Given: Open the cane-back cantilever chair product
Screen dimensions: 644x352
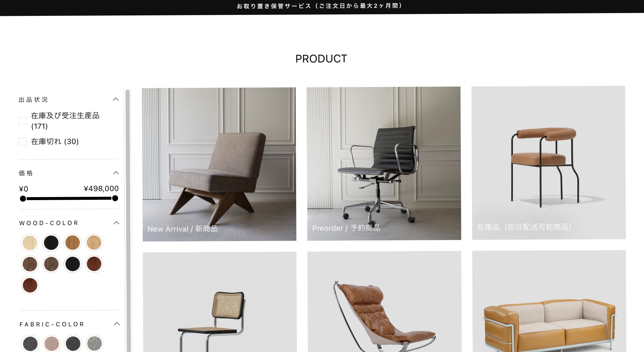Looking at the screenshot, I should pyautogui.click(x=220, y=302).
